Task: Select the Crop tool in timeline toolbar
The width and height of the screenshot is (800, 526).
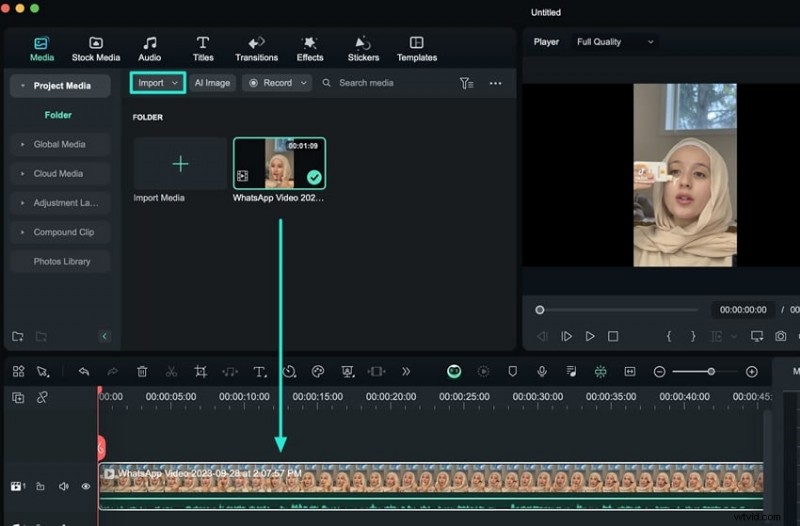Action: 200,371
